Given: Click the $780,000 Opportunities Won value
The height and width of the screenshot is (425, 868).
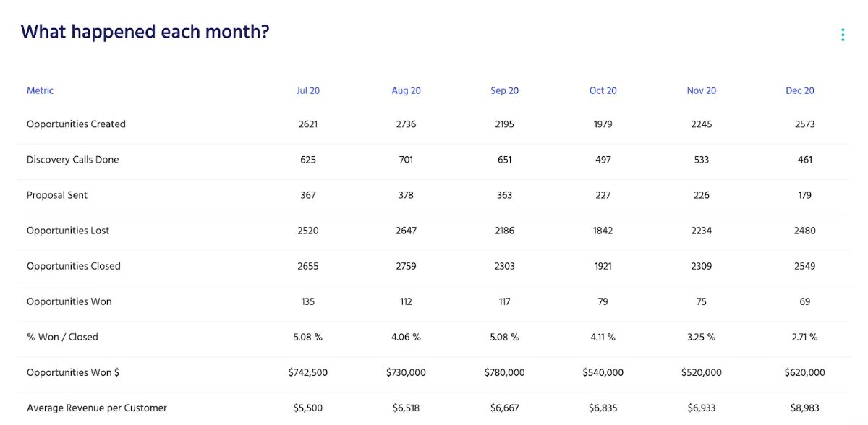Looking at the screenshot, I should pyautogui.click(x=505, y=372).
